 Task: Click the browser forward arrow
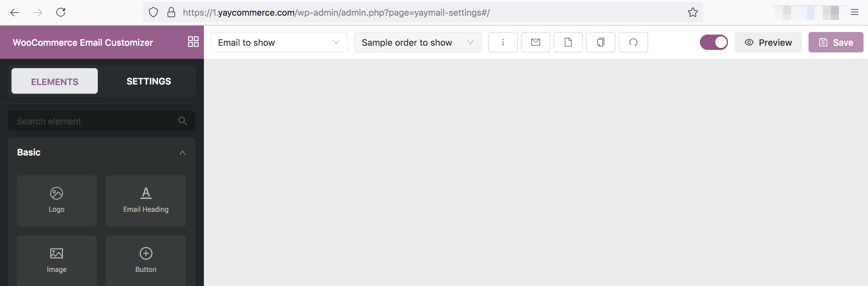point(38,12)
